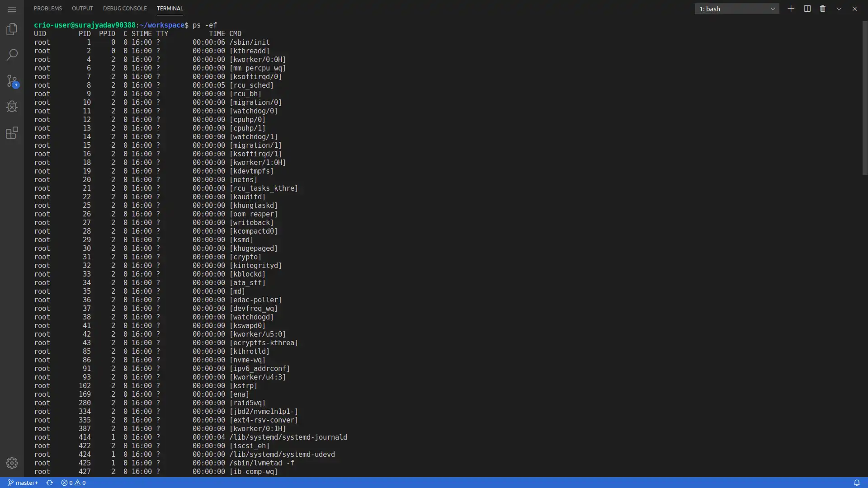Image resolution: width=868 pixels, height=488 pixels.
Task: Open Manage settings gear icon
Action: 12,463
